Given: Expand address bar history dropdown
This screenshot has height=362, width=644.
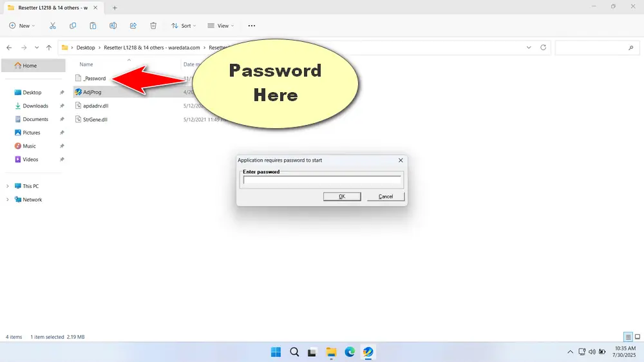Looking at the screenshot, I should click(529, 47).
